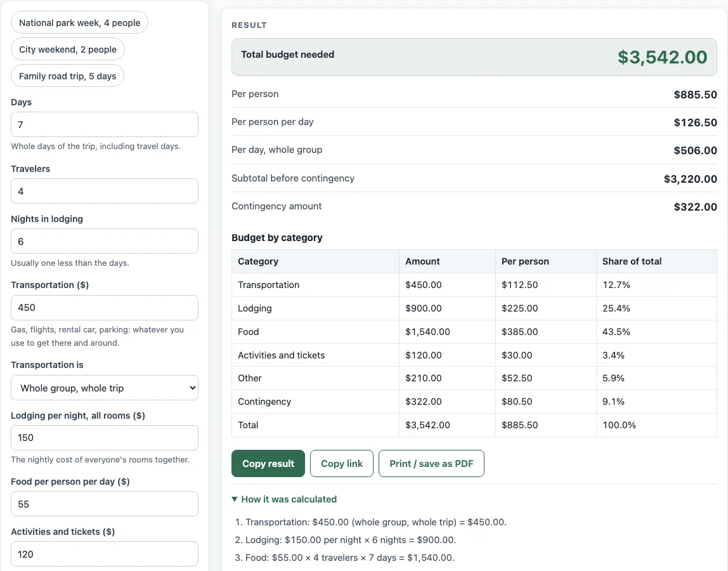Click the Budget by category heading
This screenshot has height=571, width=728.
[276, 238]
